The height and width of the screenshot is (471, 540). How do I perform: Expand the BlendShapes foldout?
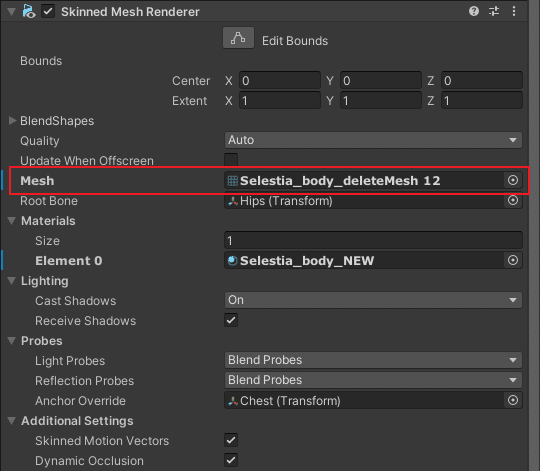click(x=12, y=121)
